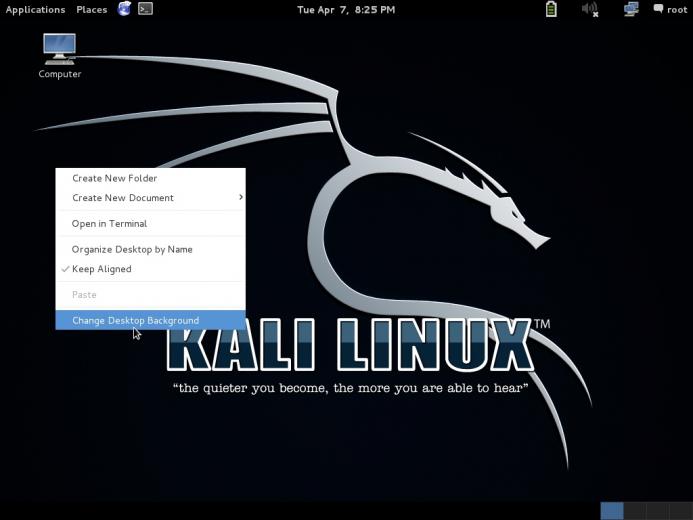Select Create New Folder
Screen dimensions: 693x520
click(150, 178)
